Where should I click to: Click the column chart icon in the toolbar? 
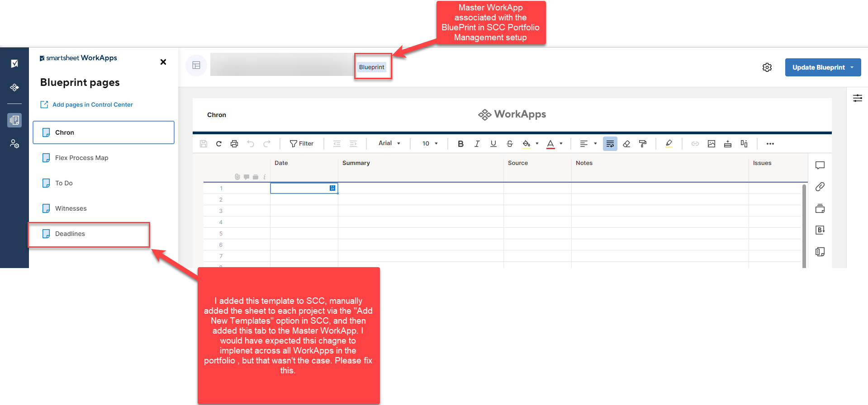click(x=744, y=144)
